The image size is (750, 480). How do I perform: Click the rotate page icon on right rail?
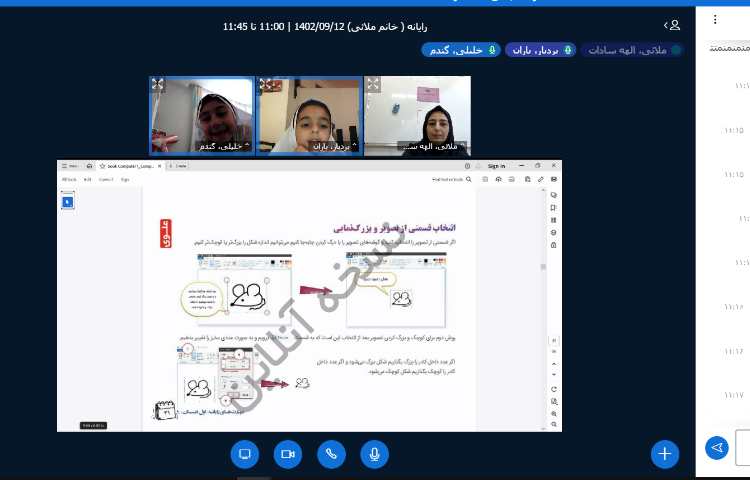click(554, 389)
